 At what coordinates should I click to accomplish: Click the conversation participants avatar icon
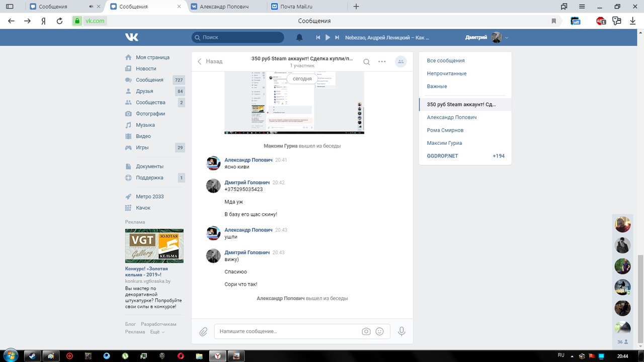coord(400,62)
